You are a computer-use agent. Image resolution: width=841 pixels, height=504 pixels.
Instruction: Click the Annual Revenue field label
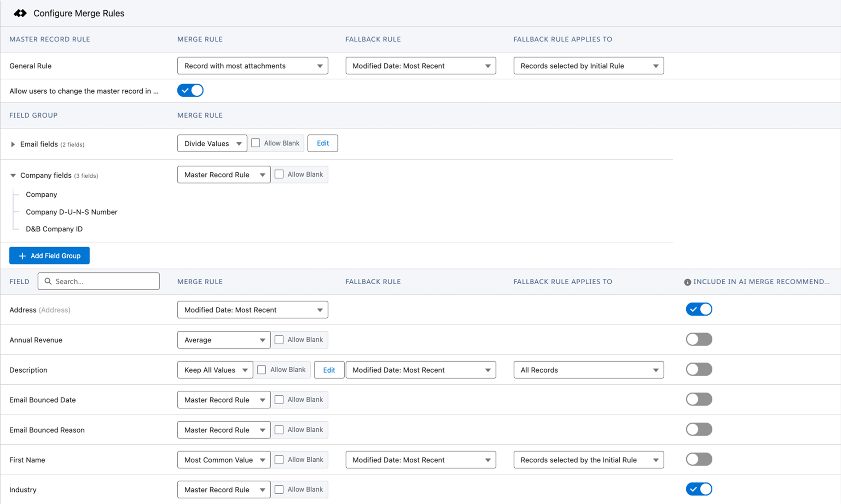(36, 340)
